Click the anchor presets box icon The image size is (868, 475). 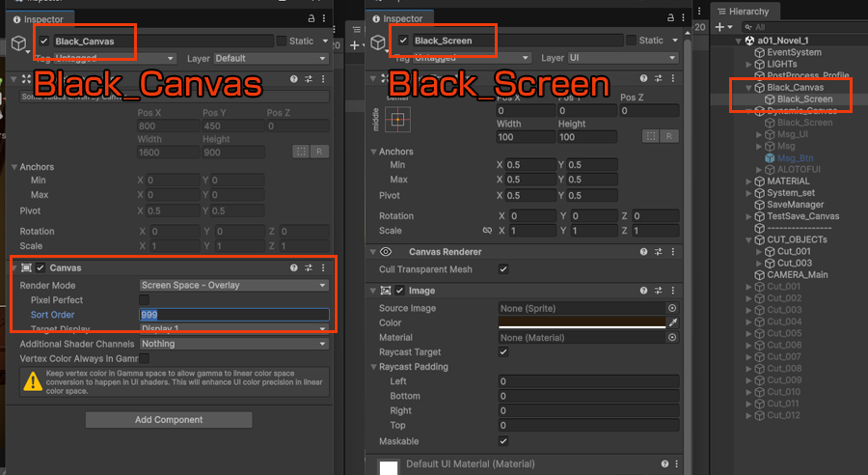[397, 119]
